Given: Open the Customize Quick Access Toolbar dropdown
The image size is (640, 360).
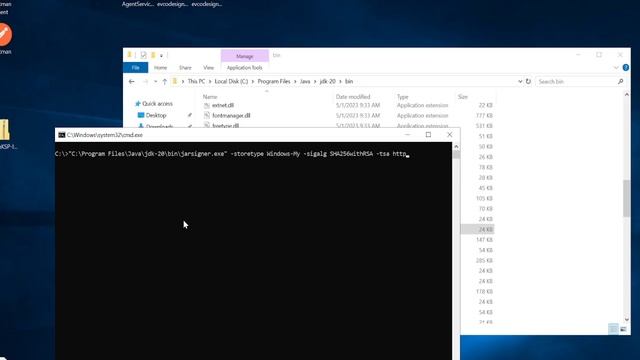Looking at the screenshot, I should click(x=162, y=55).
